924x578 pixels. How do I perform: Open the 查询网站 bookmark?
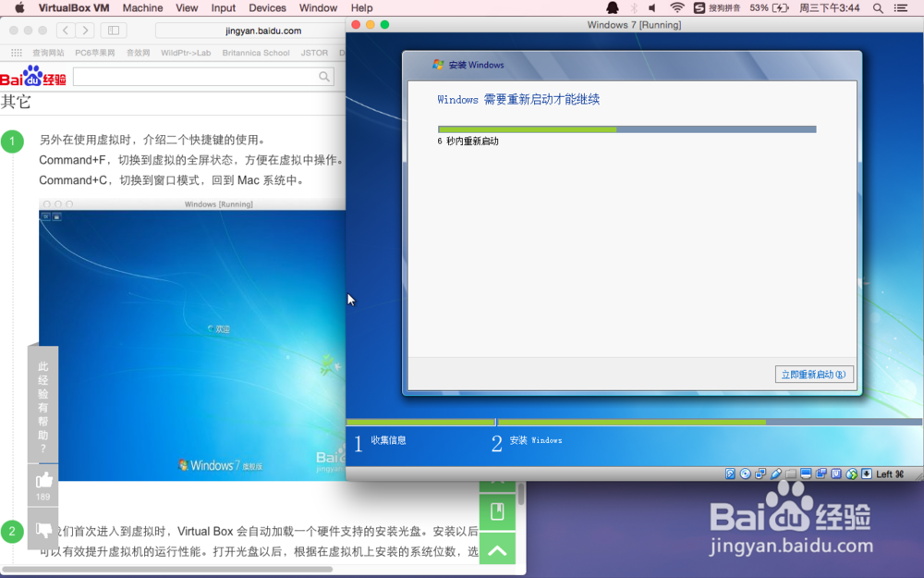point(48,53)
